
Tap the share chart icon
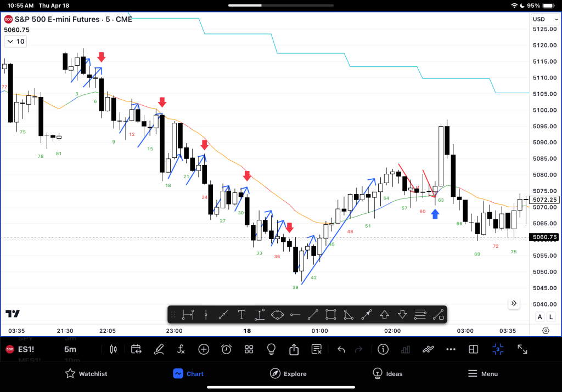[294, 349]
